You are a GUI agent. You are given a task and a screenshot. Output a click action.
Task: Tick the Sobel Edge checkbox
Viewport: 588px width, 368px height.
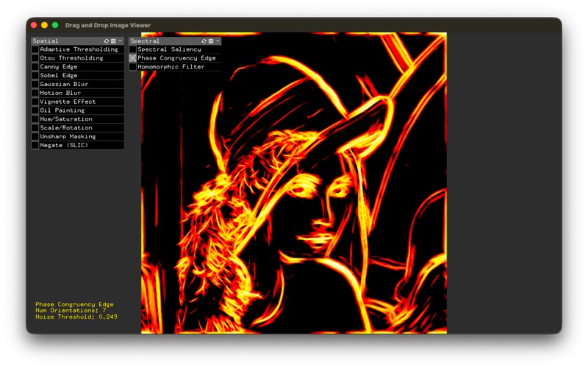[x=35, y=76]
